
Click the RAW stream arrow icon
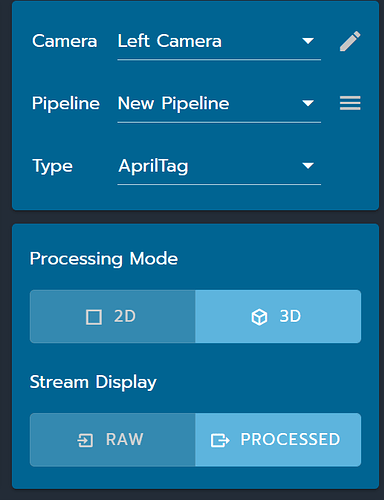[85, 440]
